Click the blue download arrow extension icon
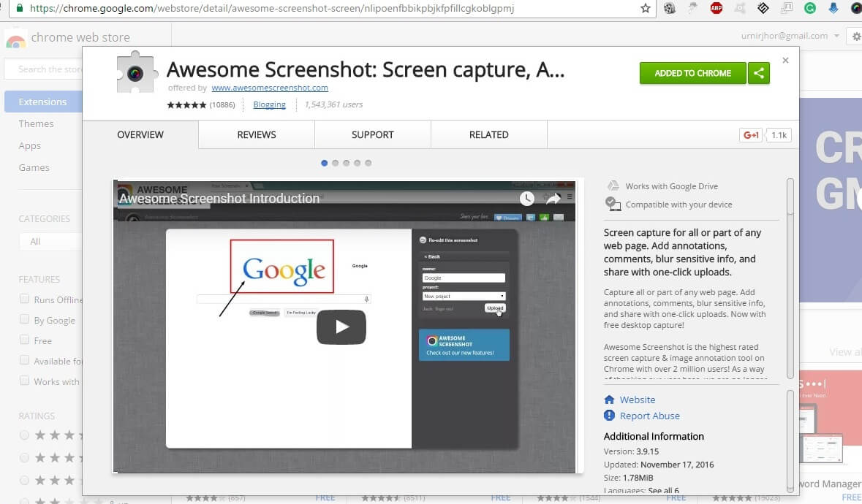The height and width of the screenshot is (504, 862). click(833, 9)
